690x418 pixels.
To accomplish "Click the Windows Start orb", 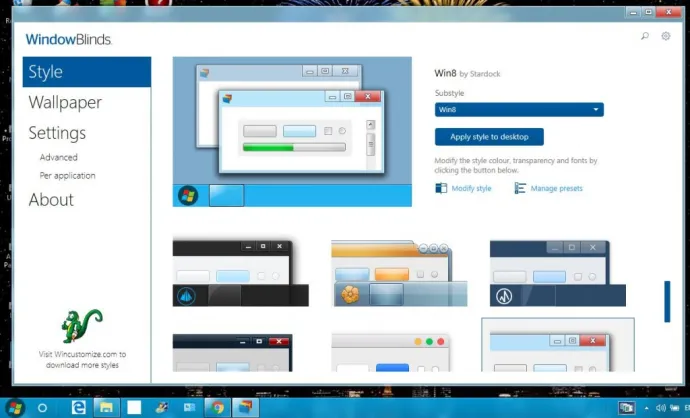I will tap(14, 407).
